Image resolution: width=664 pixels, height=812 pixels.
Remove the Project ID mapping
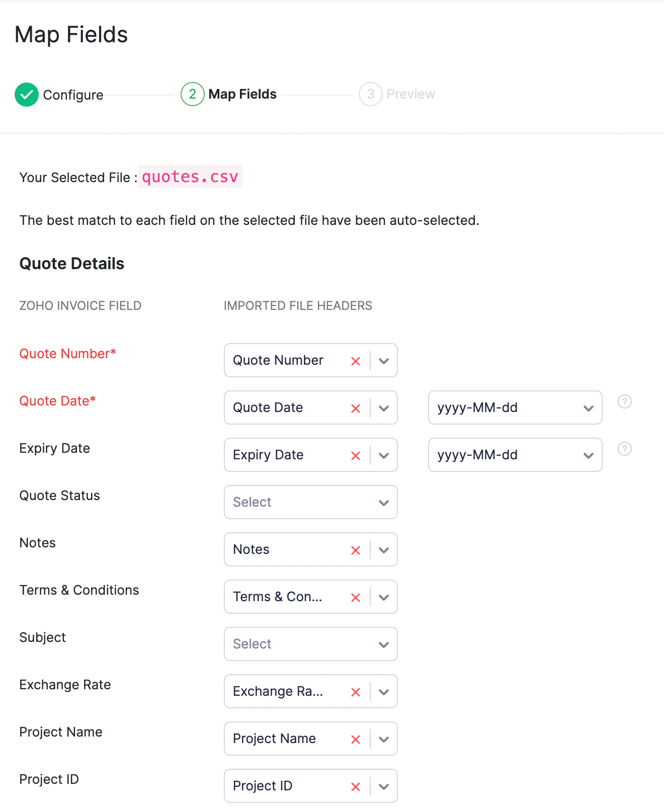point(356,786)
